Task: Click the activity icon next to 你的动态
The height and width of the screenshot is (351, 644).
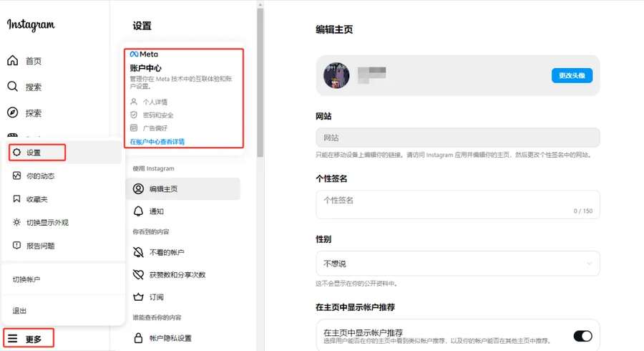Action: point(16,175)
